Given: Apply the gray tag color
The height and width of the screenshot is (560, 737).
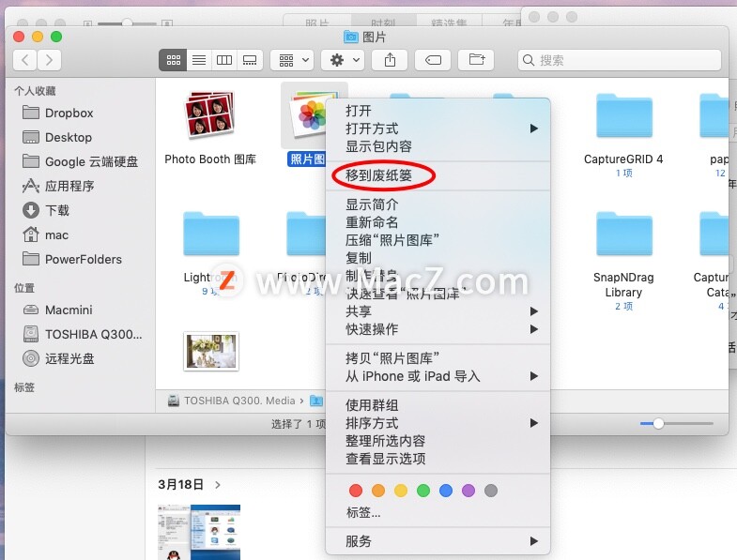Looking at the screenshot, I should coord(491,491).
